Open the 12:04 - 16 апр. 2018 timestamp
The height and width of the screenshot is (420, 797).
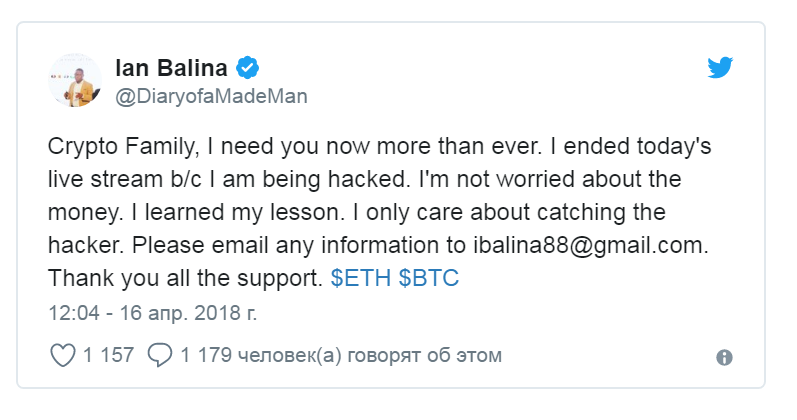(152, 313)
